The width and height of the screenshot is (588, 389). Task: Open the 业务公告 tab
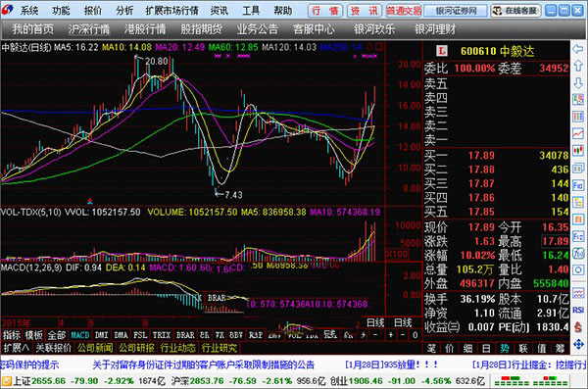[x=257, y=29]
